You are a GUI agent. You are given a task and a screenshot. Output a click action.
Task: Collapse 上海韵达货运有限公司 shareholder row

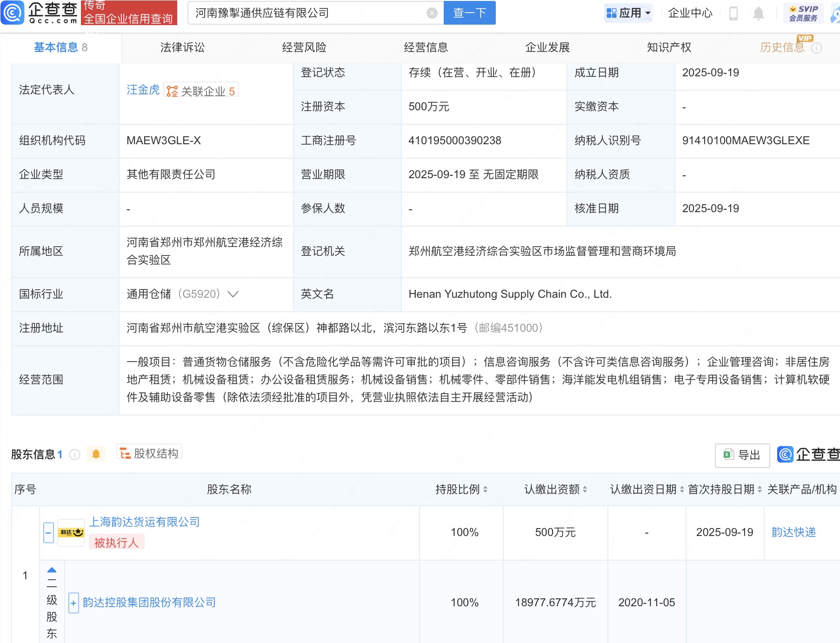[48, 532]
